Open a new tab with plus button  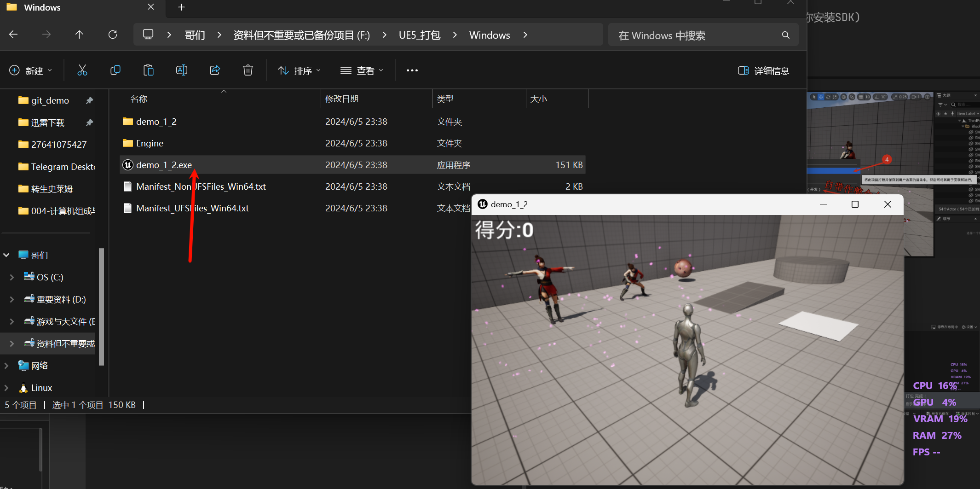coord(181,7)
